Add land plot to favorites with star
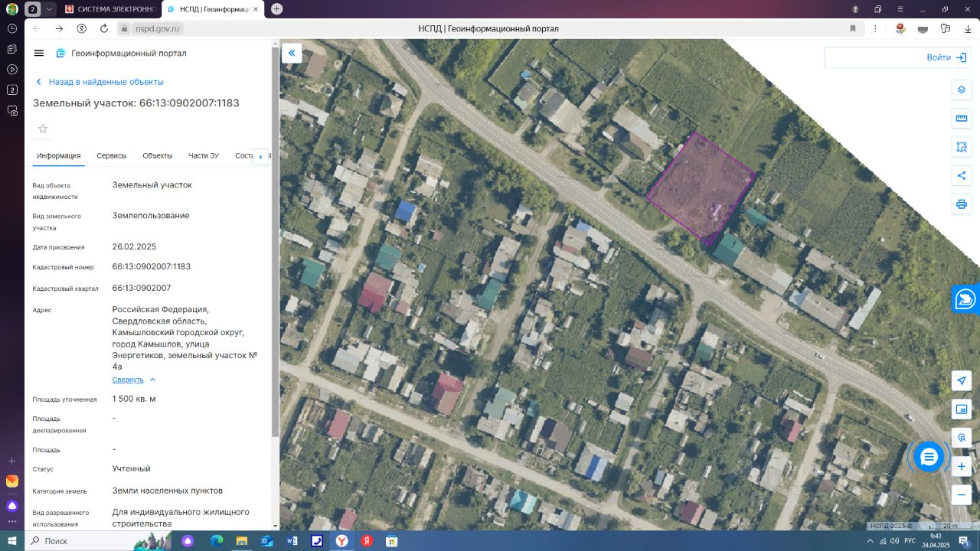 43,129
